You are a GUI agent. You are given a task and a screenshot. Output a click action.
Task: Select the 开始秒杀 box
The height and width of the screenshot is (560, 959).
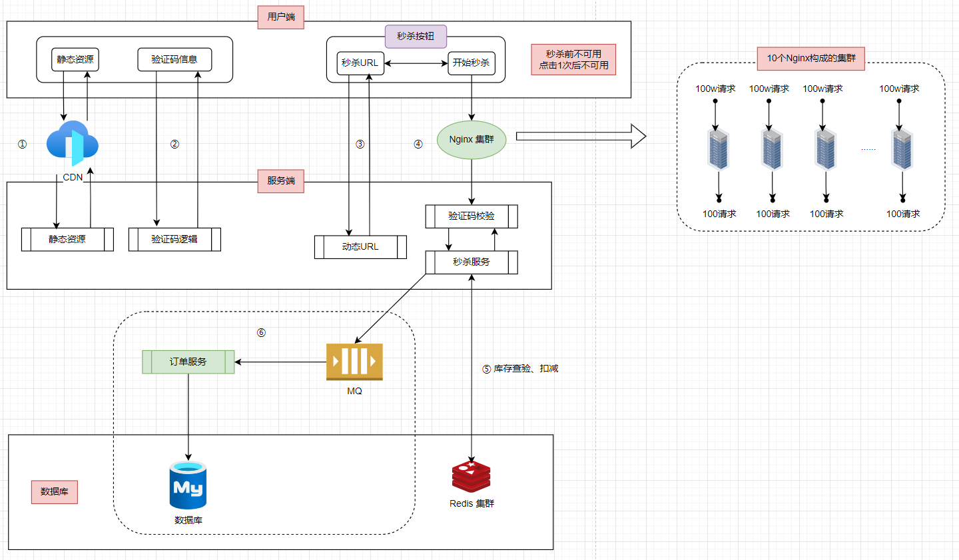coord(472,63)
